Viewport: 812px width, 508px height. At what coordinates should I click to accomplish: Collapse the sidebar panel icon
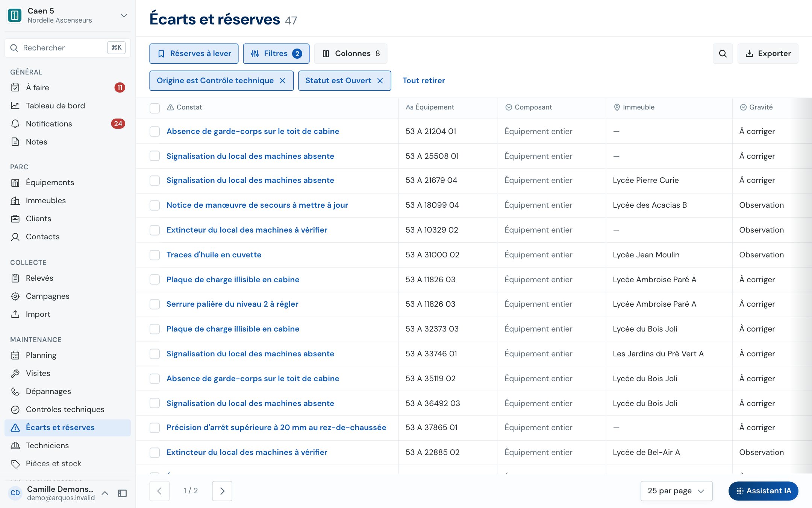click(x=122, y=493)
